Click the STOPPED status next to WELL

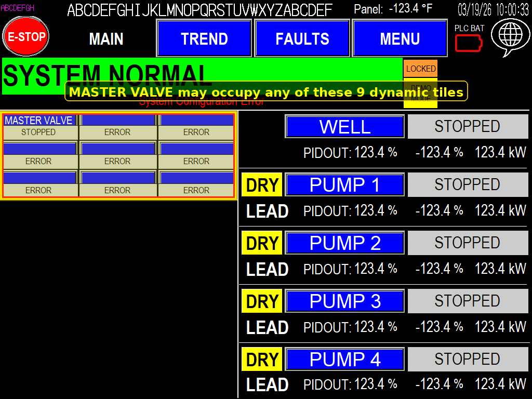point(468,126)
